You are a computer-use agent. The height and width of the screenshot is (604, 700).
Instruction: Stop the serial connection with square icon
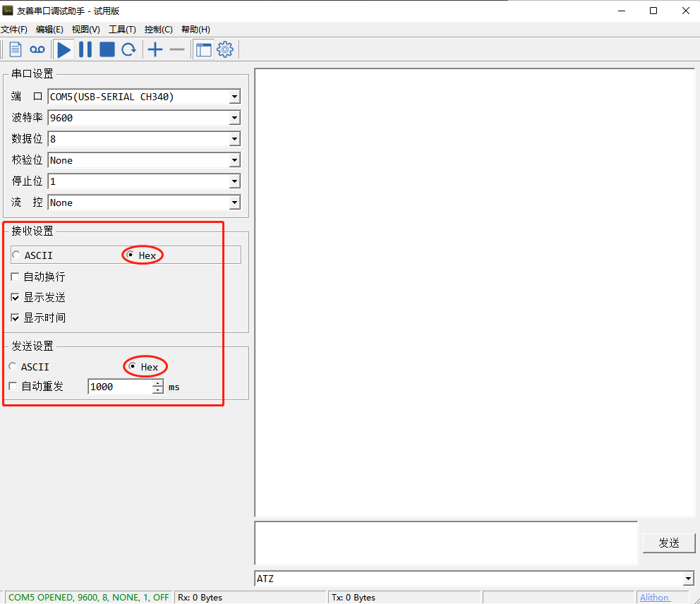[107, 49]
